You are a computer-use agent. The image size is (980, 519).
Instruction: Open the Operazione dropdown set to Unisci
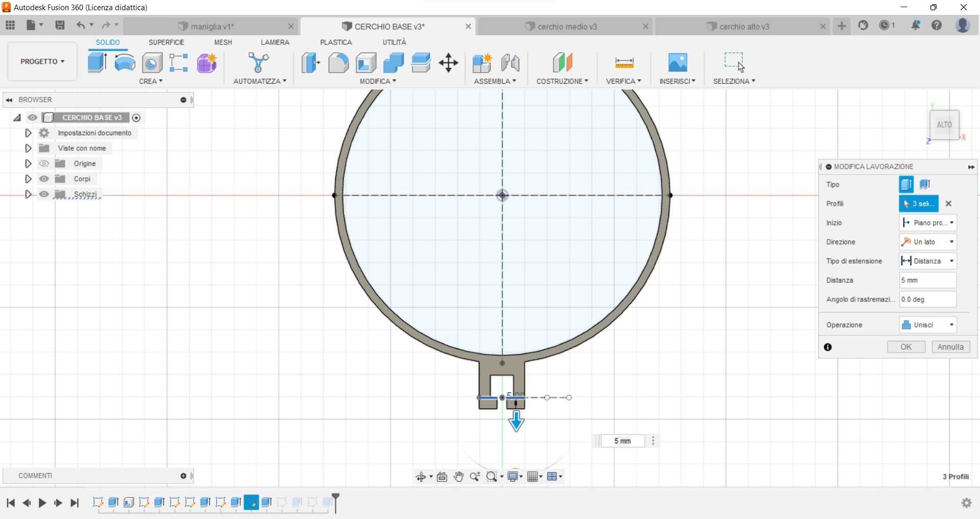927,324
